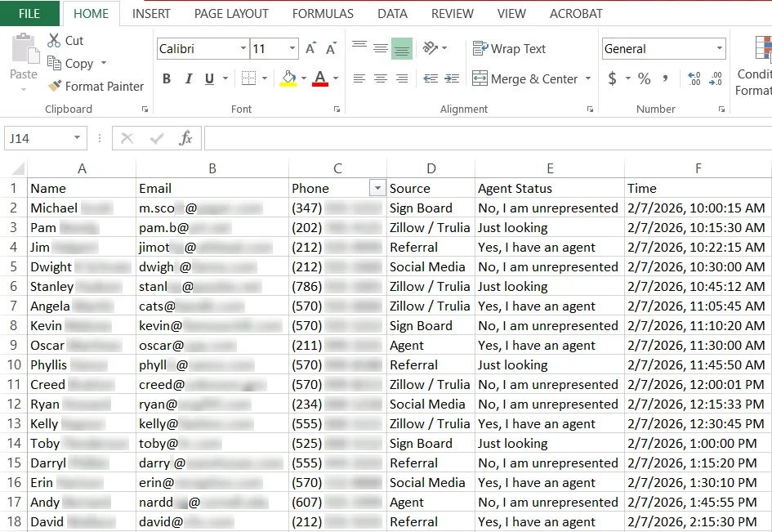Select column E header
Viewport: 772px width, 532px height.
550,168
